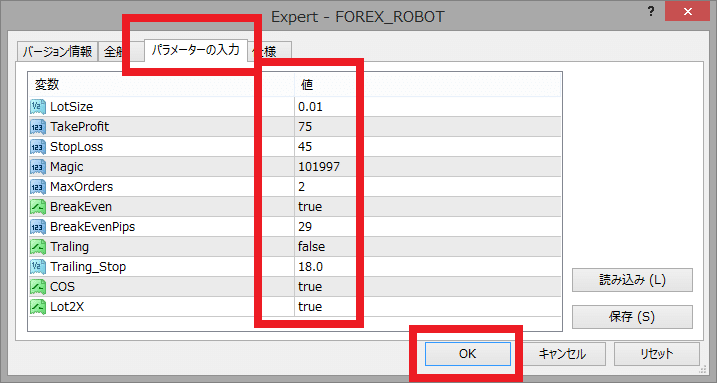Click the MaxOrders integer icon

pyautogui.click(x=38, y=186)
